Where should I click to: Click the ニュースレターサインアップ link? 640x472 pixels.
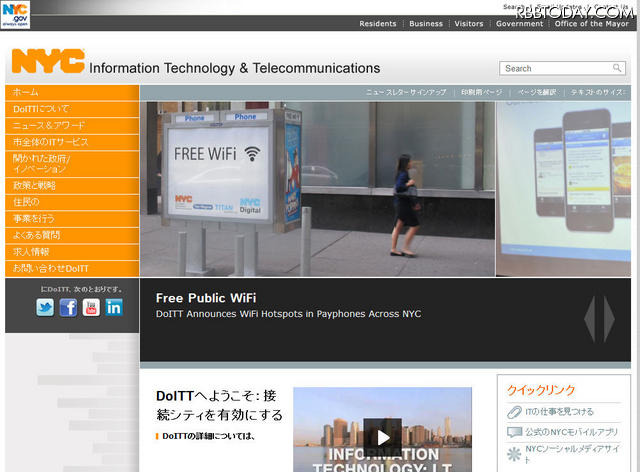(406, 92)
